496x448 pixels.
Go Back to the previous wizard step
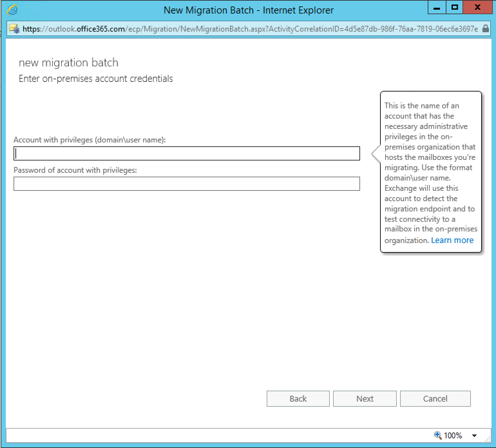point(298,399)
